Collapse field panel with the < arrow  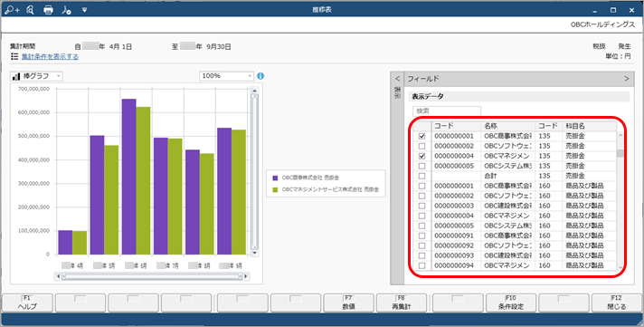click(397, 79)
